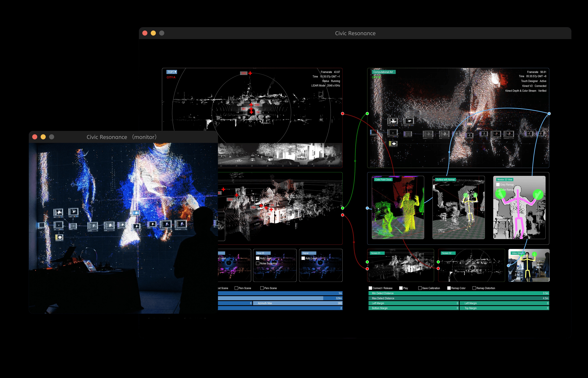This screenshot has height=378, width=588.
Task: Click Screen 02 red connector node
Action: click(438, 269)
